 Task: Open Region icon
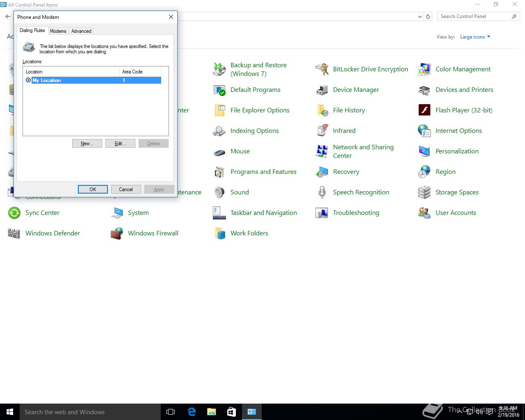[x=425, y=172]
